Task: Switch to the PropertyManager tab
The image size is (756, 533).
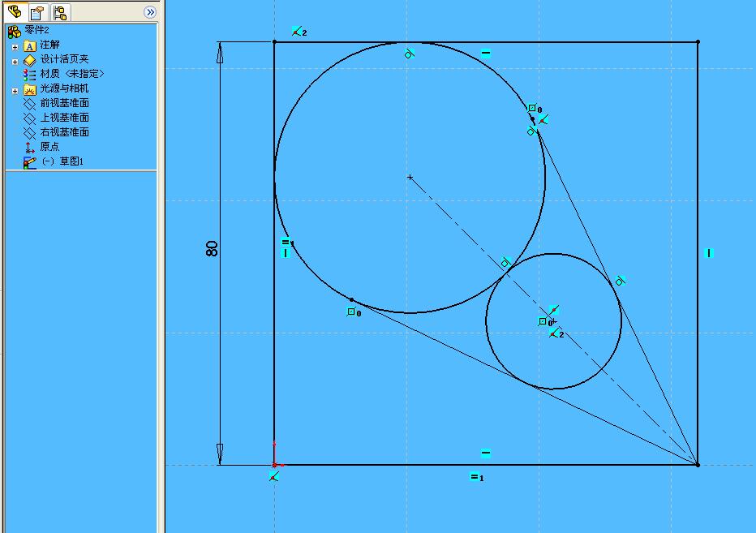Action: pos(37,12)
